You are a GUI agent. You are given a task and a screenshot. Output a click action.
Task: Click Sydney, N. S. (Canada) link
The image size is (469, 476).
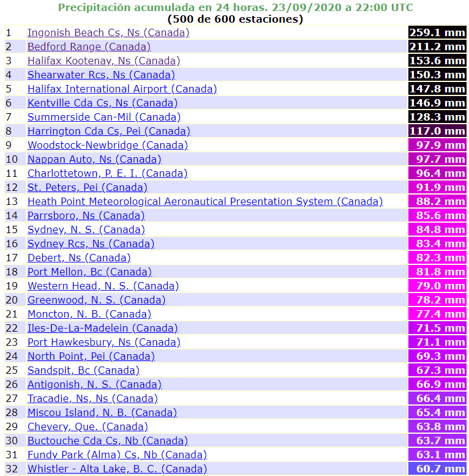coord(86,229)
